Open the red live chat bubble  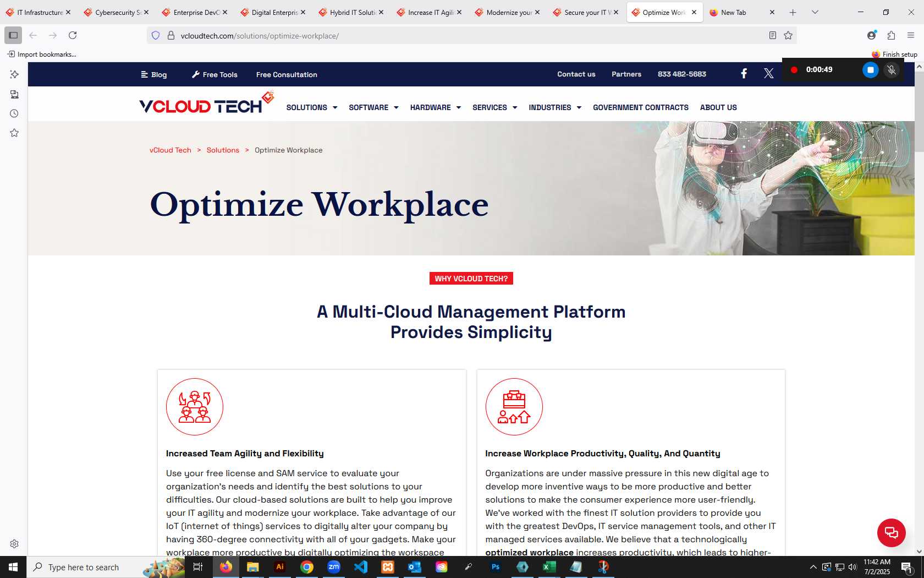point(892,533)
